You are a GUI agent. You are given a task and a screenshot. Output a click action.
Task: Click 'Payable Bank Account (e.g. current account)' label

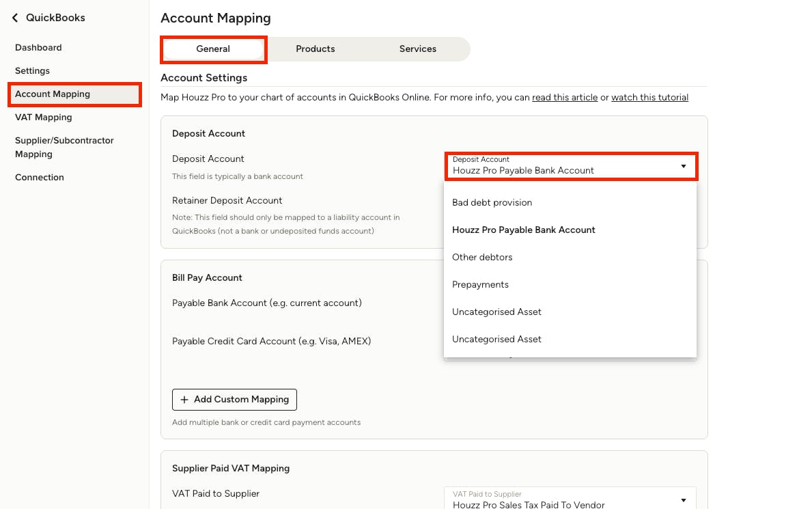tap(267, 303)
